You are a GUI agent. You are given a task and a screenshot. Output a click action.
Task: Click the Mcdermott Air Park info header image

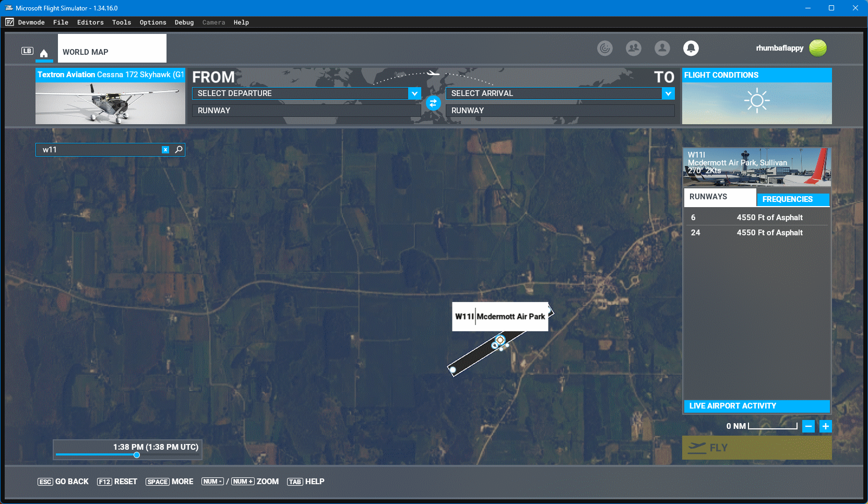click(757, 167)
